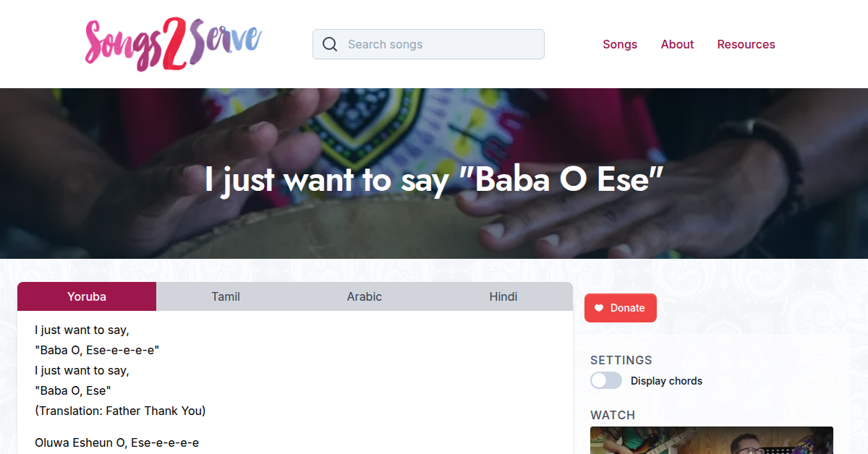The height and width of the screenshot is (454, 868).
Task: Click the WATCH section heading
Action: coord(612,415)
